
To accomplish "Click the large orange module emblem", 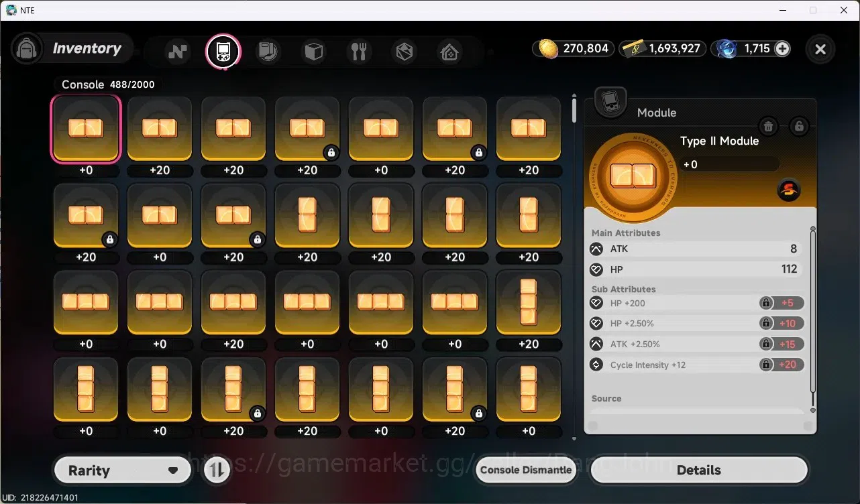I will [x=633, y=178].
